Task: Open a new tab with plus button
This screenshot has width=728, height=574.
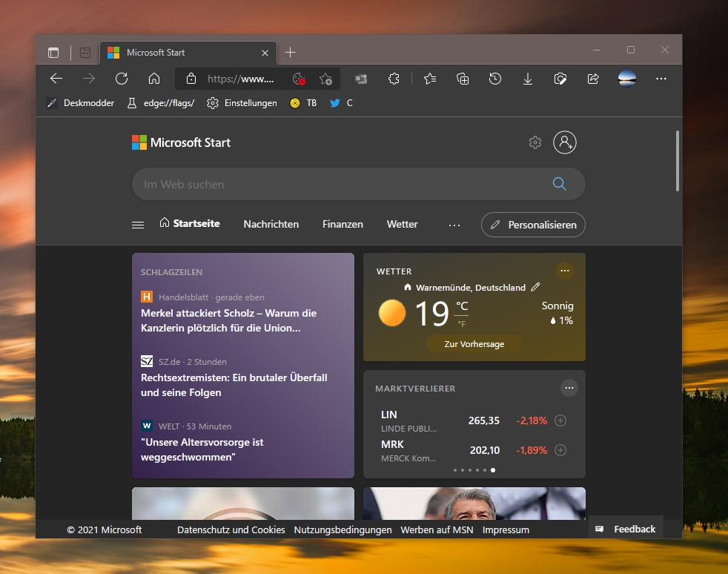Action: pos(290,53)
